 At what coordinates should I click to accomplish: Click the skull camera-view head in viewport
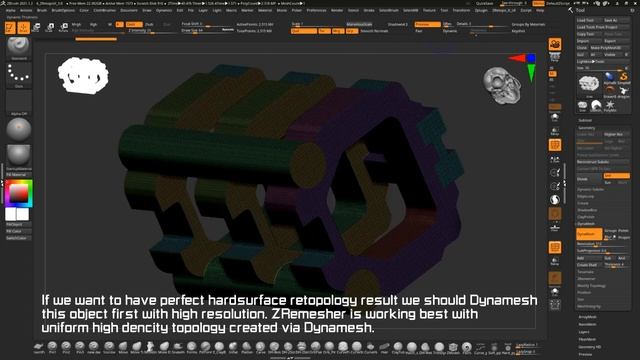502,85
